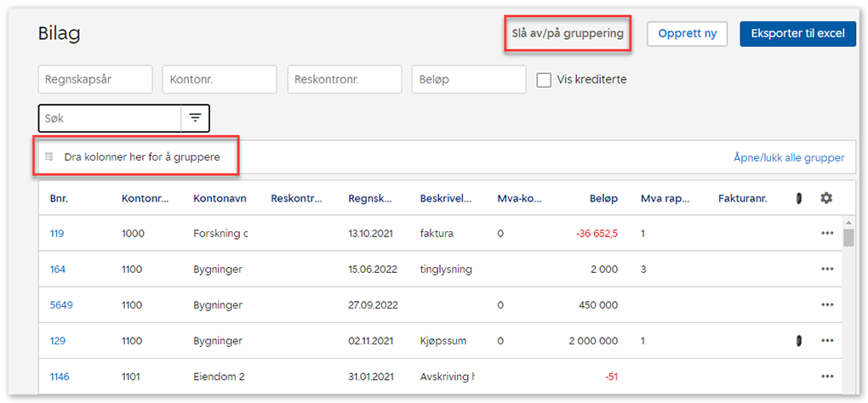Open the filter icon next to search
Image resolution: width=868 pixels, height=403 pixels.
(x=195, y=118)
